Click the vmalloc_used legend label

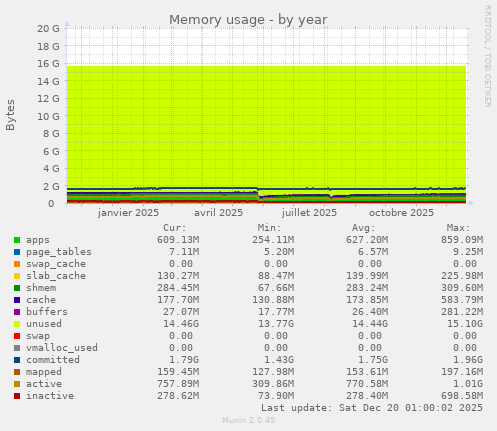point(62,348)
